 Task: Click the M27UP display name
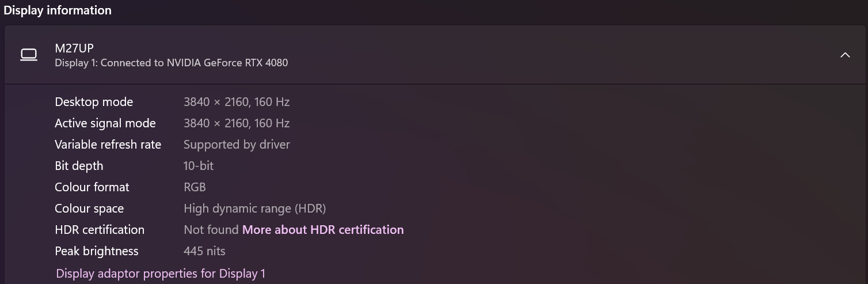[x=74, y=48]
